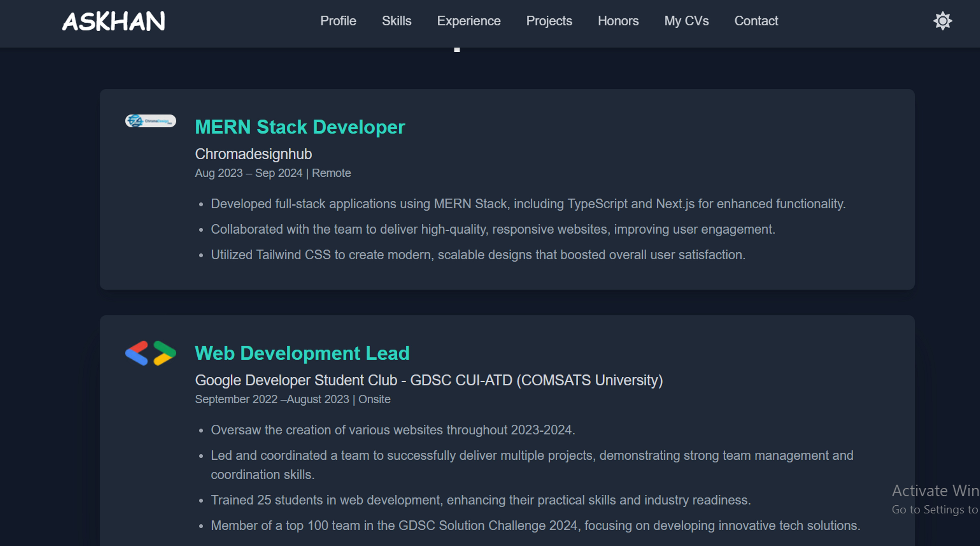The image size is (980, 546).
Task: Click the bullet about leading and coordinating a team
Action: coord(532,465)
